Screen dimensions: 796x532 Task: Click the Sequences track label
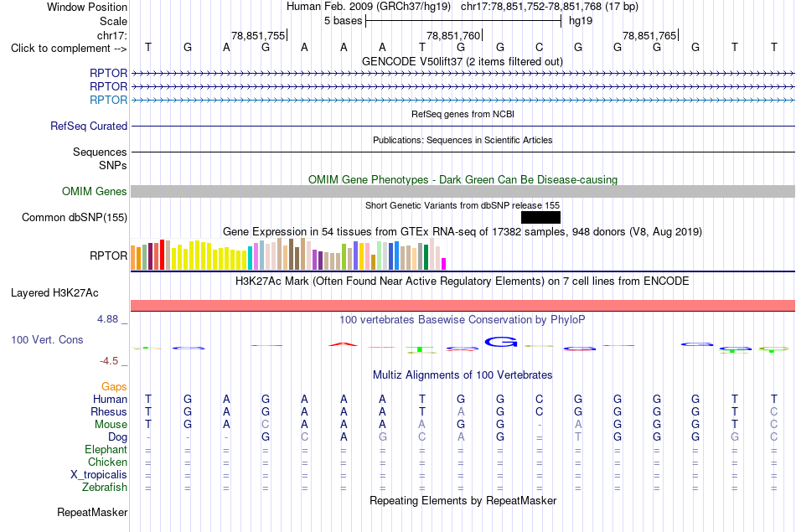(x=100, y=152)
